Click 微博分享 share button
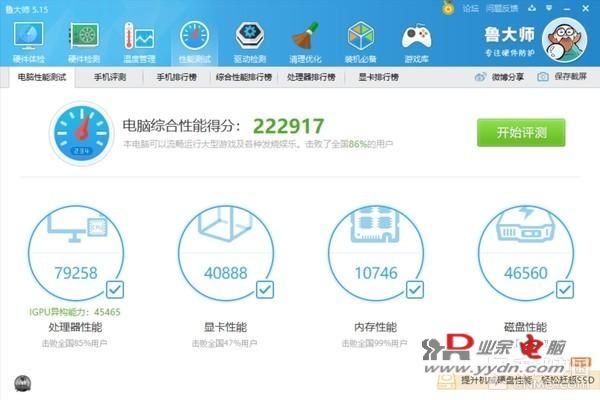This screenshot has height=400, width=600. pyautogui.click(x=499, y=77)
